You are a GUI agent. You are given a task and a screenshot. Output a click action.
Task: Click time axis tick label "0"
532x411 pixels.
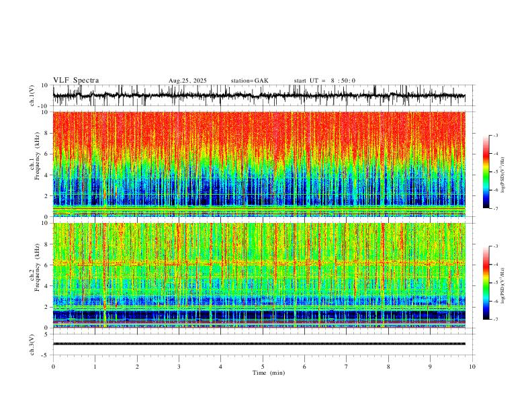(53, 367)
